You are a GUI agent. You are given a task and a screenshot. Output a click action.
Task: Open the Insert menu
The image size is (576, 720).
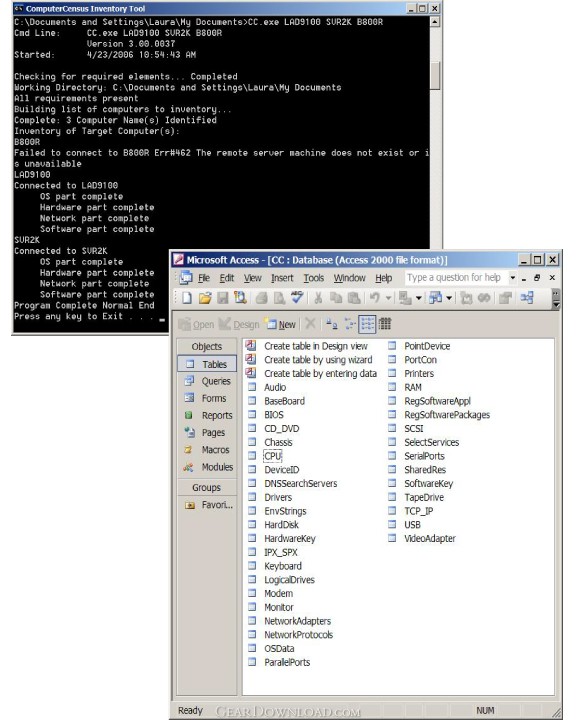click(x=282, y=278)
